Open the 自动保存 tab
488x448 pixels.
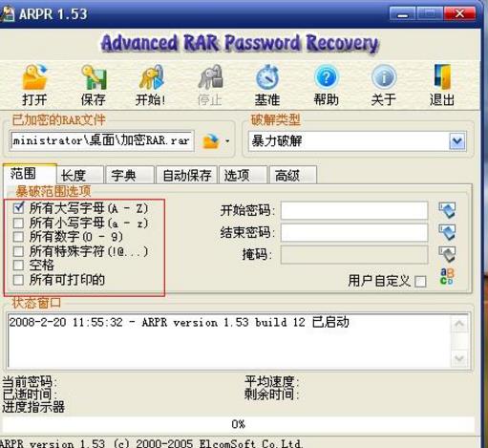pyautogui.click(x=186, y=175)
